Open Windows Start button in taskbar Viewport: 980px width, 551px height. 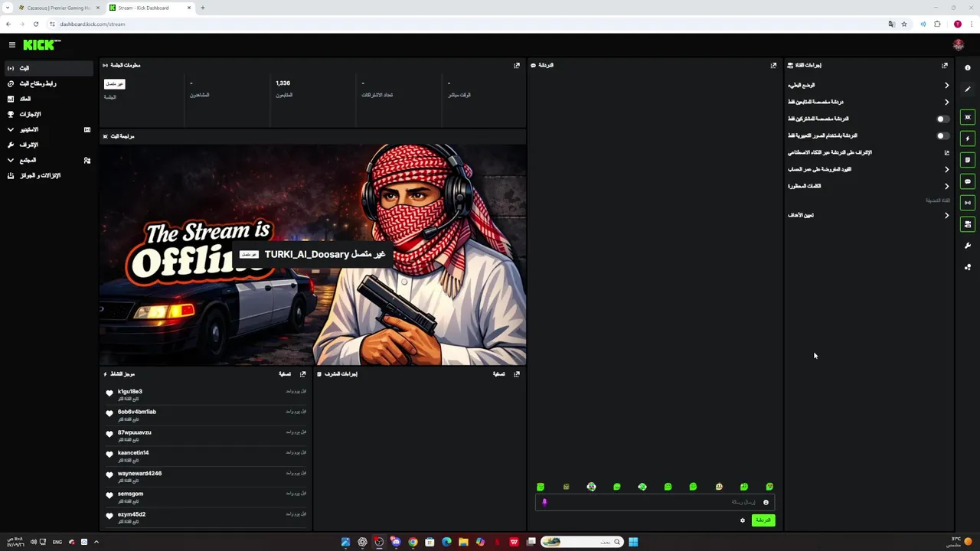633,542
